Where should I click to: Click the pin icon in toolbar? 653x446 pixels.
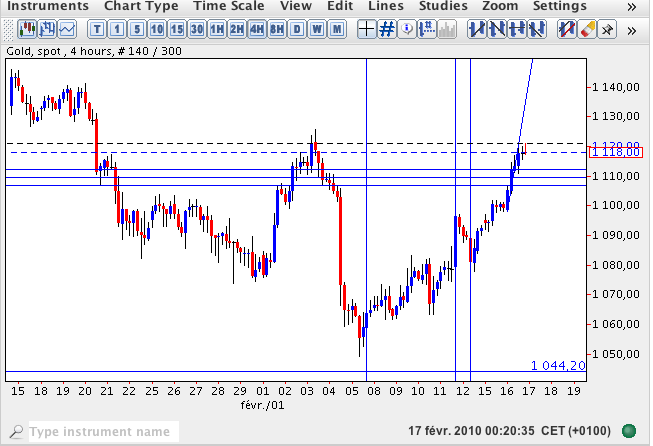[x=608, y=29]
